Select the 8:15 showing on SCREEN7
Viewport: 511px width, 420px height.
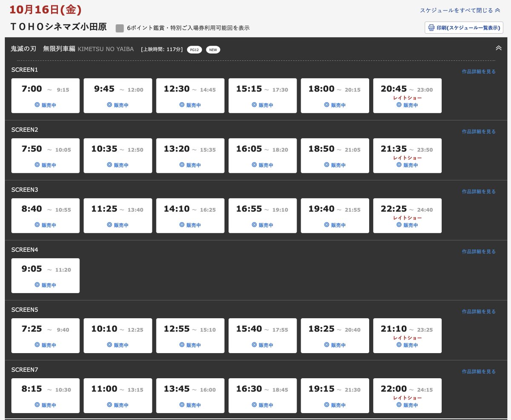pyautogui.click(x=46, y=396)
